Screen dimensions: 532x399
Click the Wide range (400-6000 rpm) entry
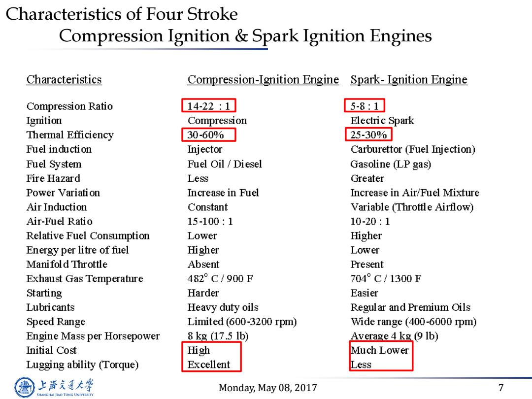413,322
